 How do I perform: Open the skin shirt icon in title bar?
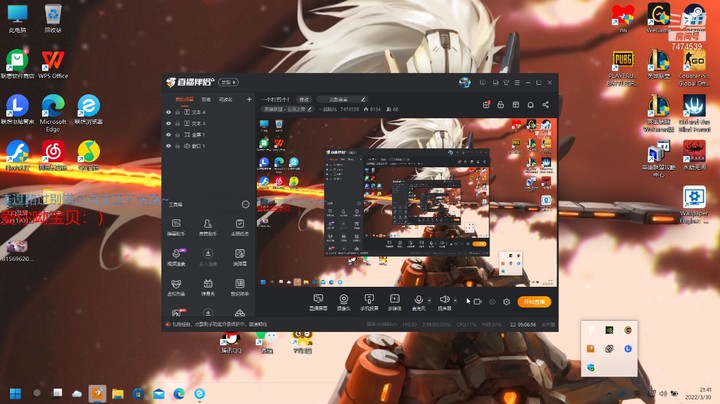click(x=506, y=83)
